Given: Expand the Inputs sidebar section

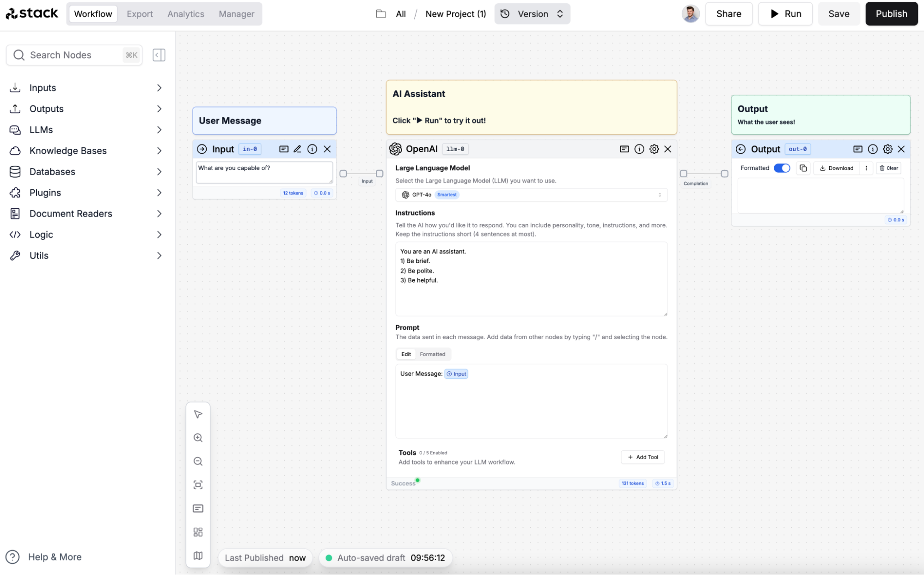Looking at the screenshot, I should [159, 87].
